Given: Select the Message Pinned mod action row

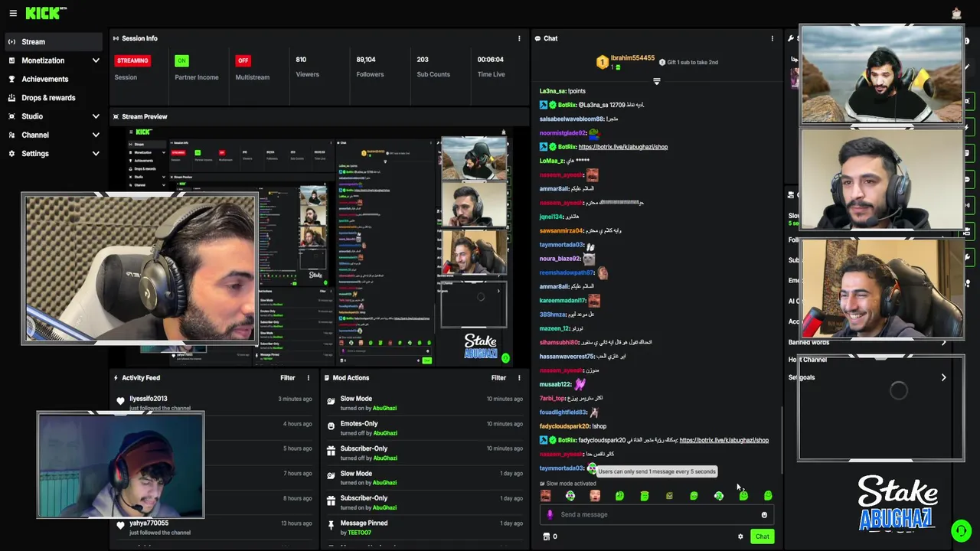Looking at the screenshot, I should coord(425,527).
